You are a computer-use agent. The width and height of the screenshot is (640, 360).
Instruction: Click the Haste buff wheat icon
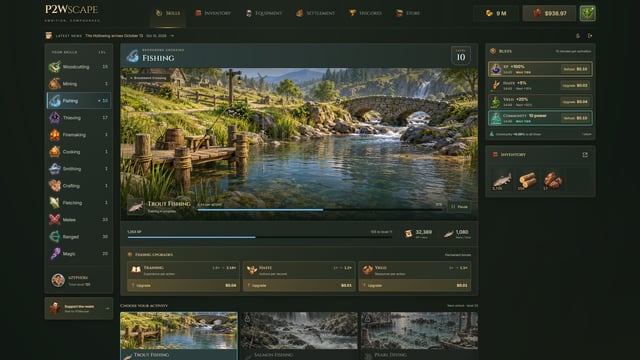tap(496, 85)
